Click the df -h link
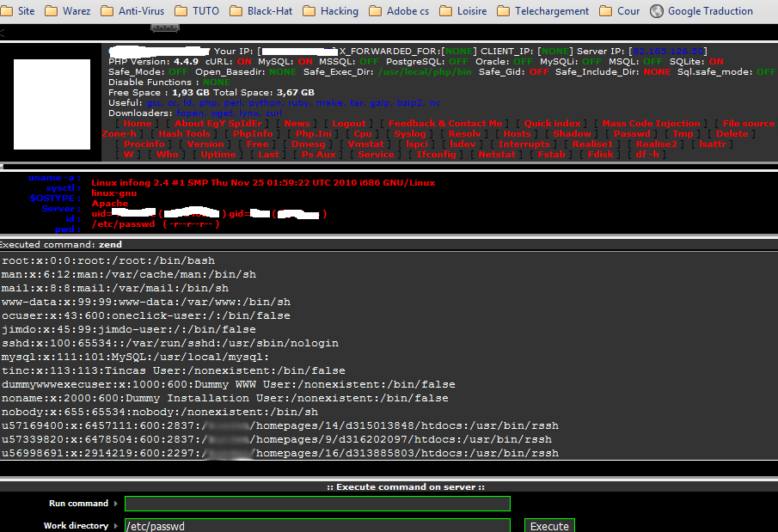This screenshot has height=532, width=778. pos(647,155)
